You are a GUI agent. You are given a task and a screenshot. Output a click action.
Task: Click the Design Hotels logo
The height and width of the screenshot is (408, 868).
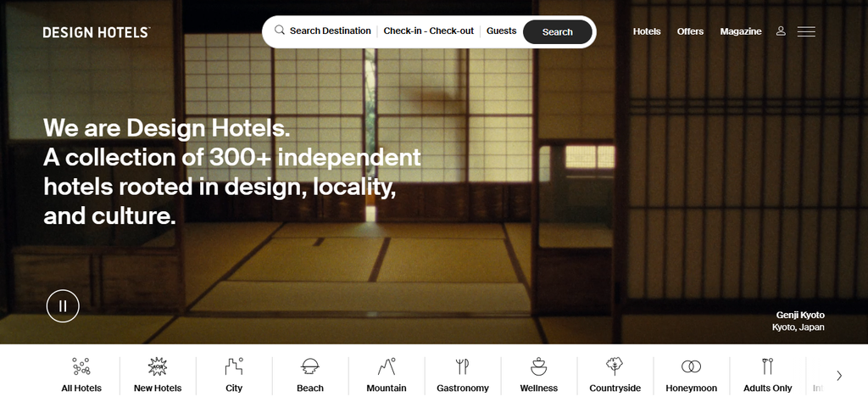(97, 32)
